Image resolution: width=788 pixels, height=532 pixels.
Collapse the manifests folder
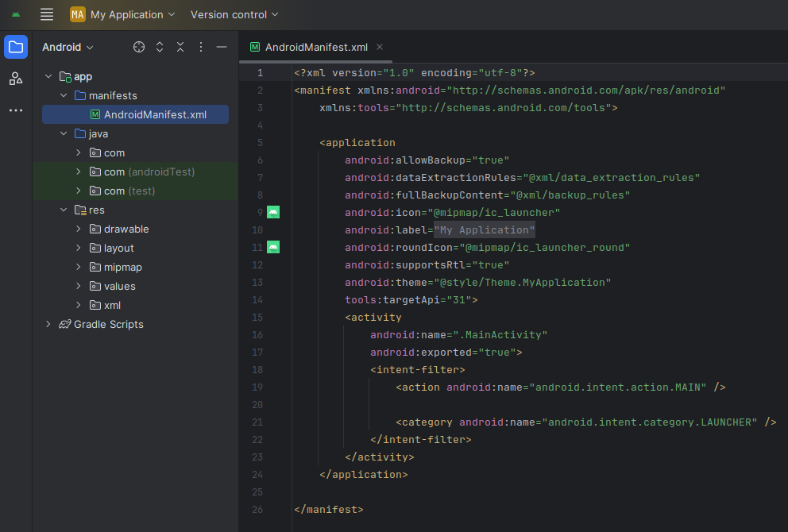[x=64, y=95]
